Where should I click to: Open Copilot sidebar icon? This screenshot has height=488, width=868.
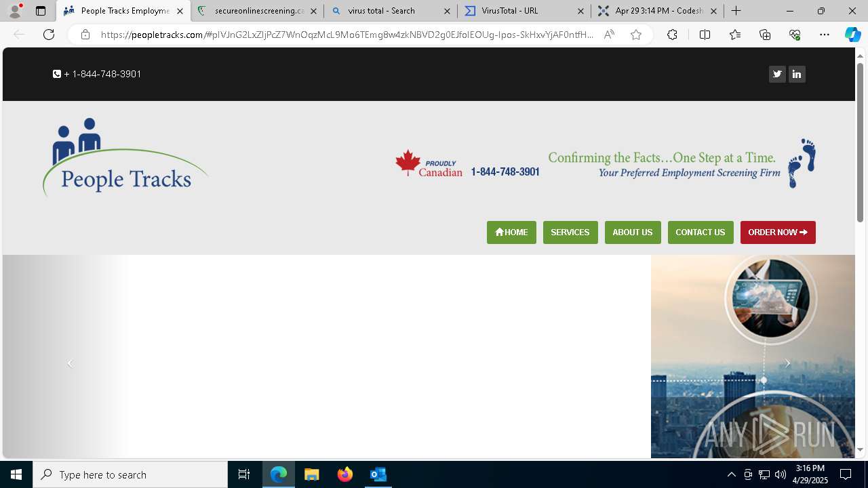click(x=852, y=35)
